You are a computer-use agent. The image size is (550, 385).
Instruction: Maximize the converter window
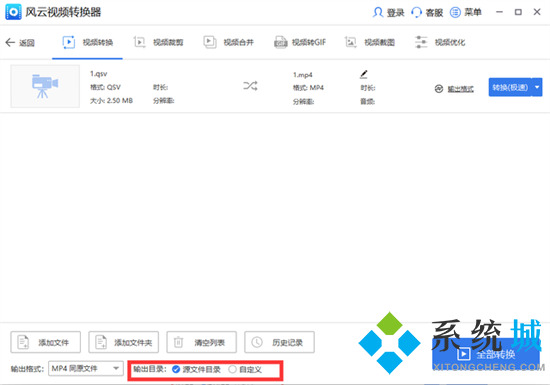tap(518, 12)
